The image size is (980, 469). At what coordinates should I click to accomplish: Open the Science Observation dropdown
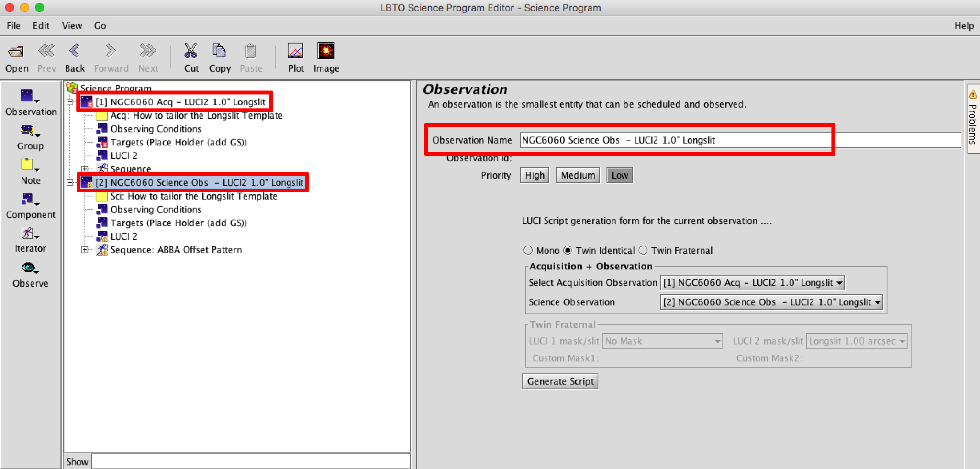[x=771, y=302]
